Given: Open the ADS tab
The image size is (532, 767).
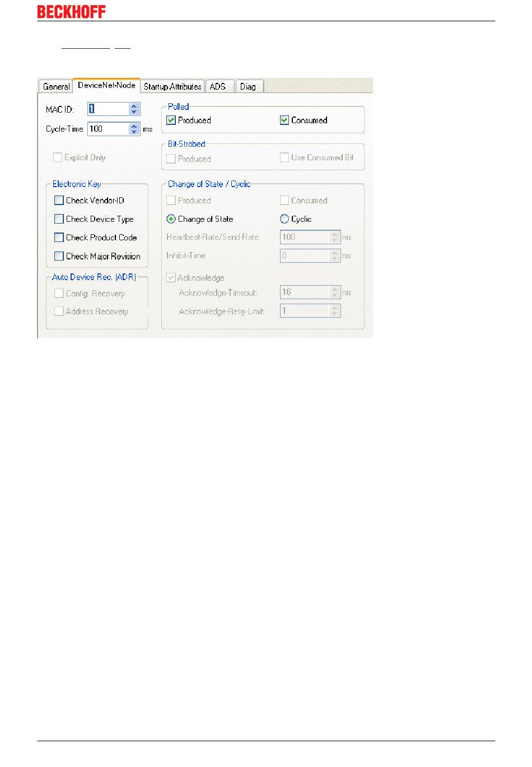Looking at the screenshot, I should [x=218, y=86].
